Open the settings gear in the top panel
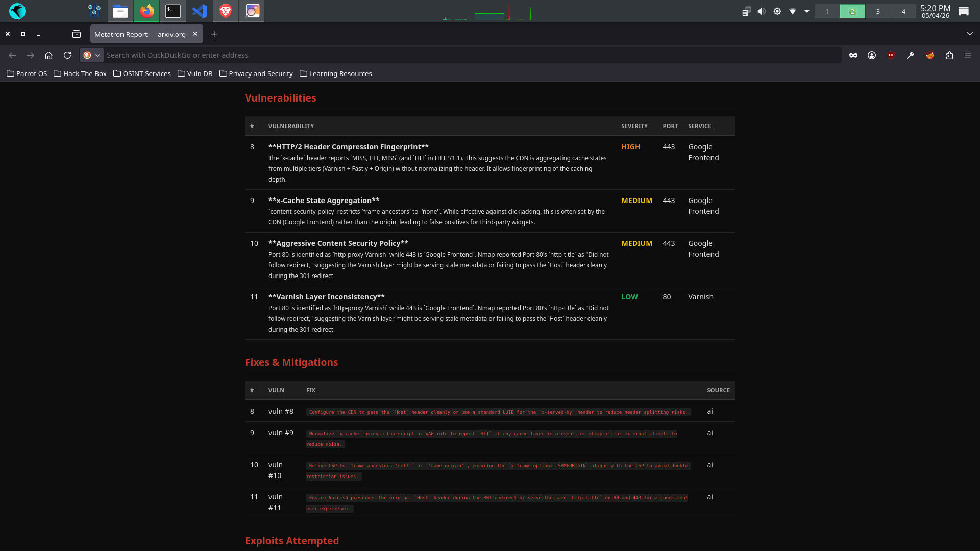The width and height of the screenshot is (980, 551). pyautogui.click(x=777, y=11)
